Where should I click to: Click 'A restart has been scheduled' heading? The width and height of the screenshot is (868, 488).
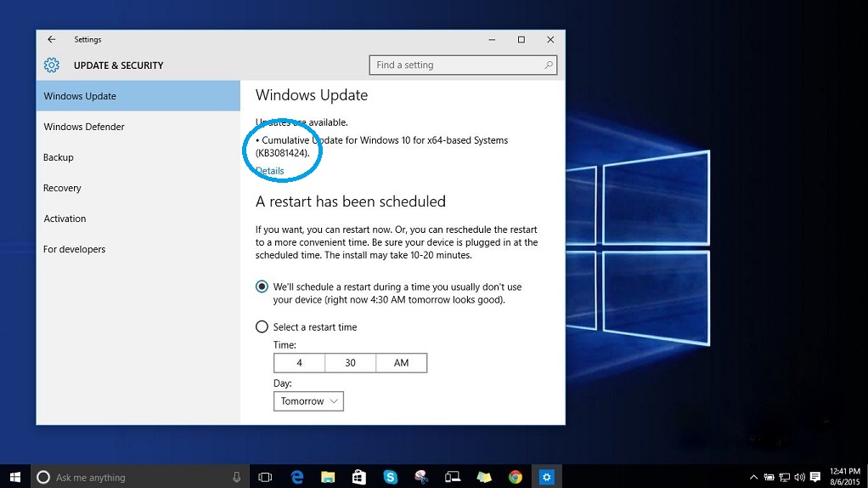click(351, 201)
